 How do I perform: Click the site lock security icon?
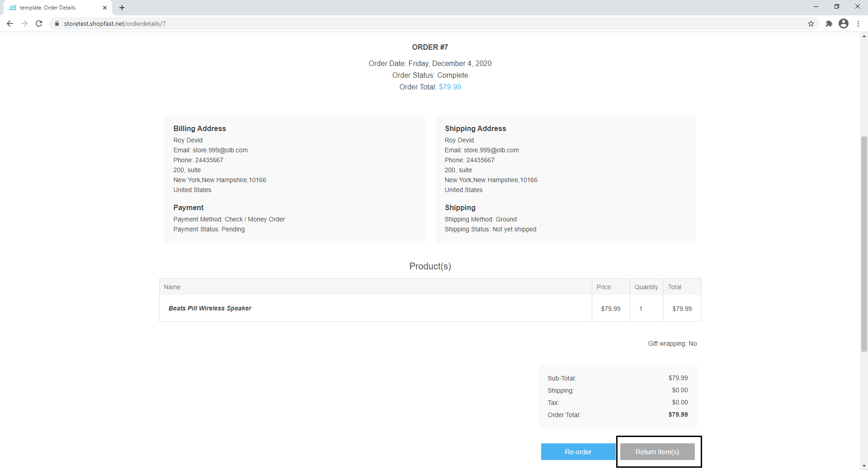point(57,23)
